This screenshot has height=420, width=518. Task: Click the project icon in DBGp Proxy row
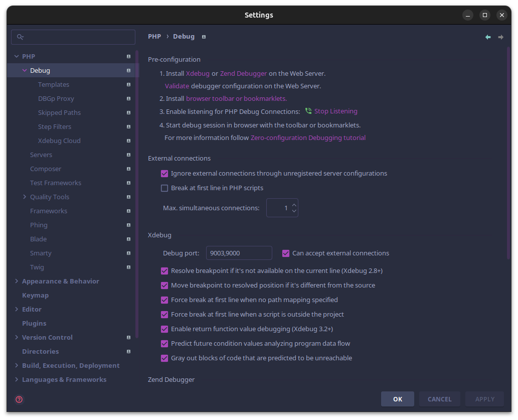pos(128,98)
